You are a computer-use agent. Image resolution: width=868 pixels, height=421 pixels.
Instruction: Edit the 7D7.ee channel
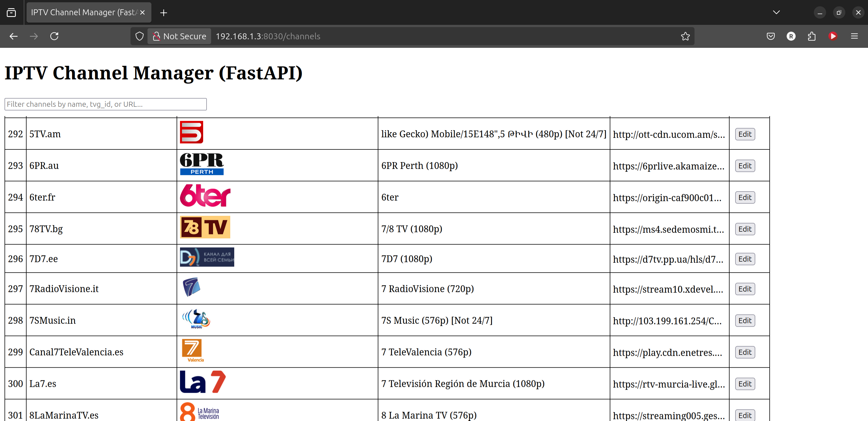tap(745, 259)
